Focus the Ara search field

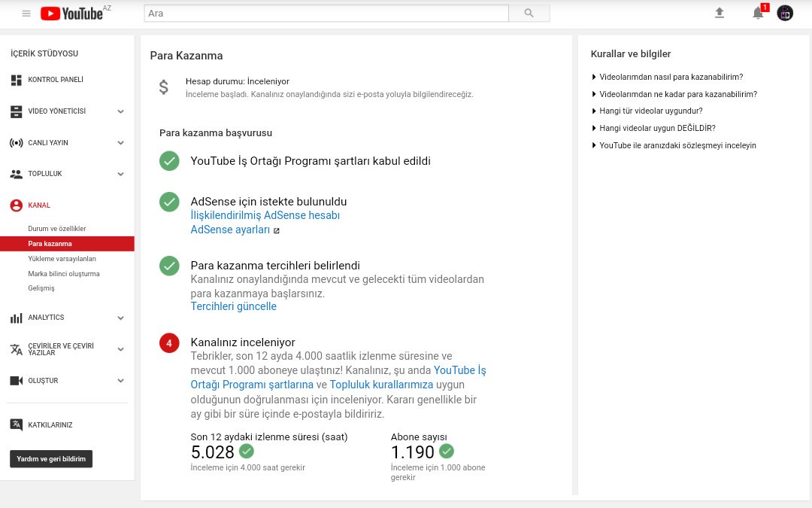click(x=326, y=13)
